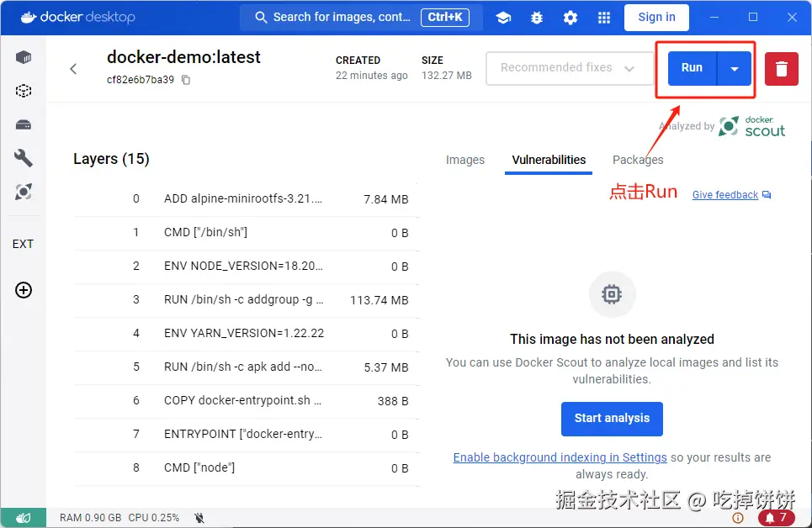Click the 22 minutes ago created value
The image size is (812, 528).
tap(371, 76)
